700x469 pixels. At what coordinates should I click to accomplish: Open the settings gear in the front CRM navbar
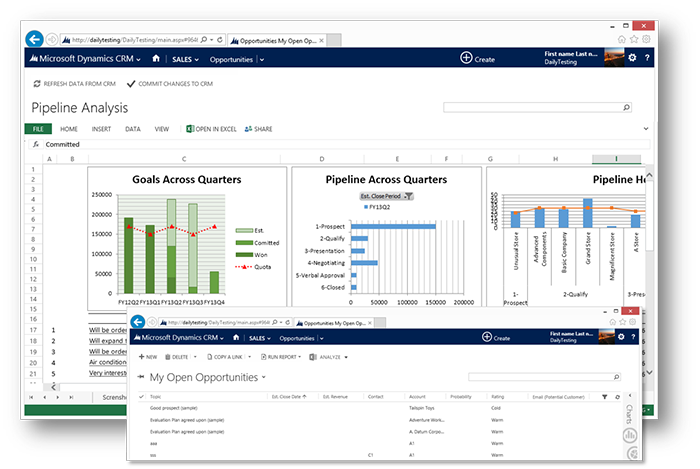click(621, 337)
